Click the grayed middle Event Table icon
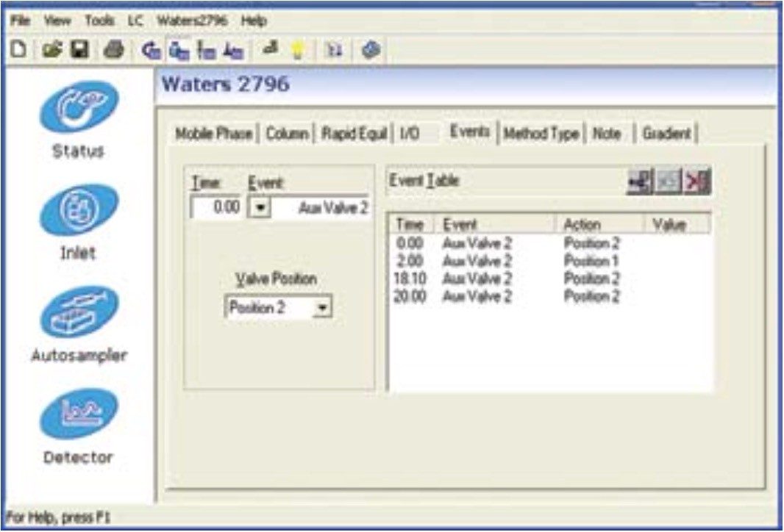Viewport: 784px width, 532px height. click(x=669, y=181)
